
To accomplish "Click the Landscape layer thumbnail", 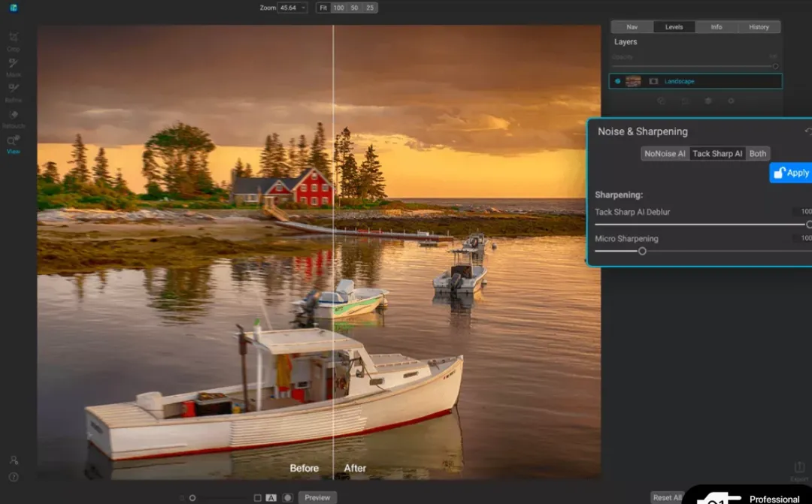I will (633, 81).
